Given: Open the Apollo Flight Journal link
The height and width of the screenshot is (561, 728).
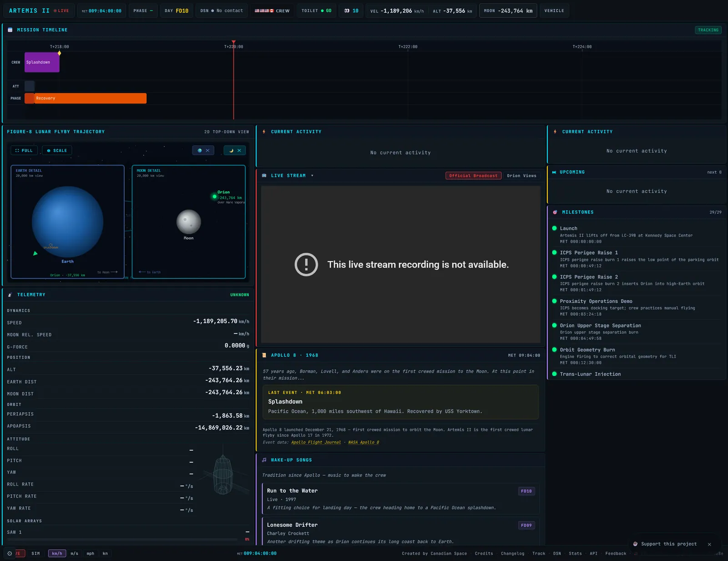Looking at the screenshot, I should pos(316,442).
